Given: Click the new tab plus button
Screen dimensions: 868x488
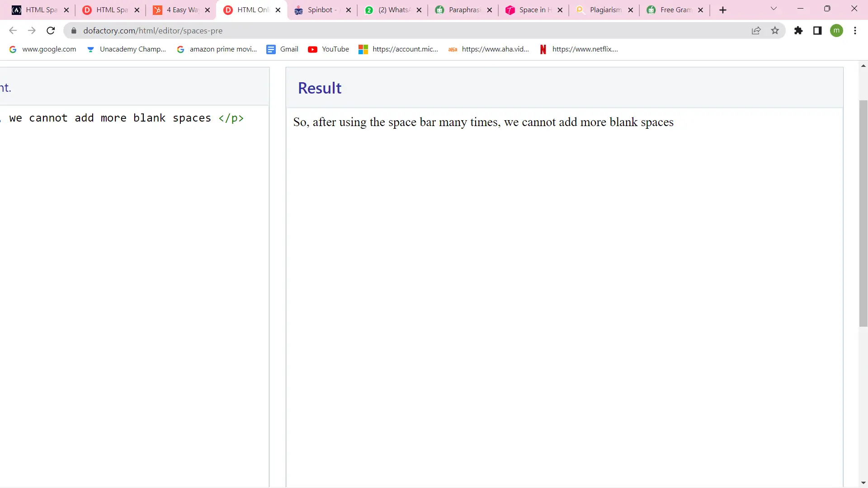Looking at the screenshot, I should click(x=722, y=9).
